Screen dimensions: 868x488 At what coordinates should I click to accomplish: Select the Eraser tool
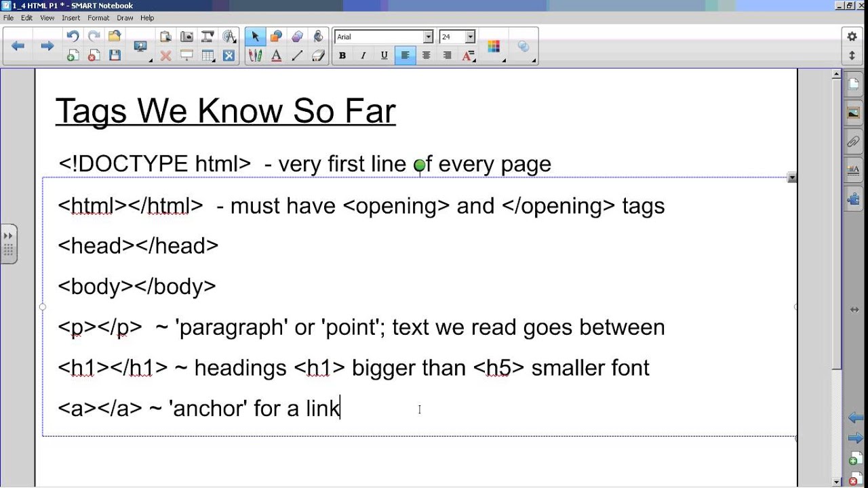click(x=318, y=56)
